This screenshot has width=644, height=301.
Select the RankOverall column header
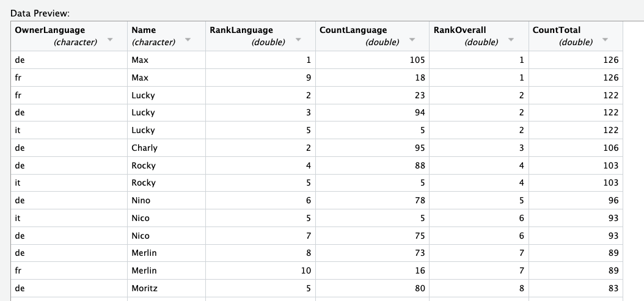[x=459, y=30]
